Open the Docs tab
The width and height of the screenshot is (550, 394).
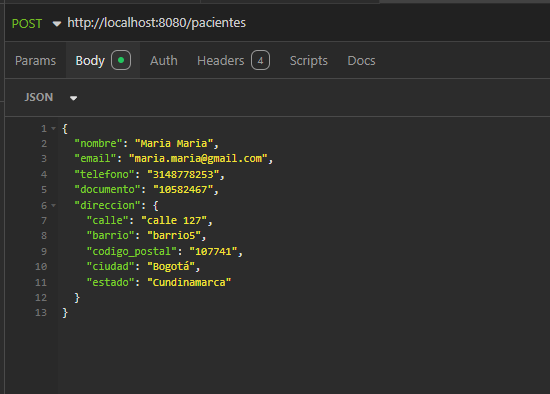click(x=361, y=61)
